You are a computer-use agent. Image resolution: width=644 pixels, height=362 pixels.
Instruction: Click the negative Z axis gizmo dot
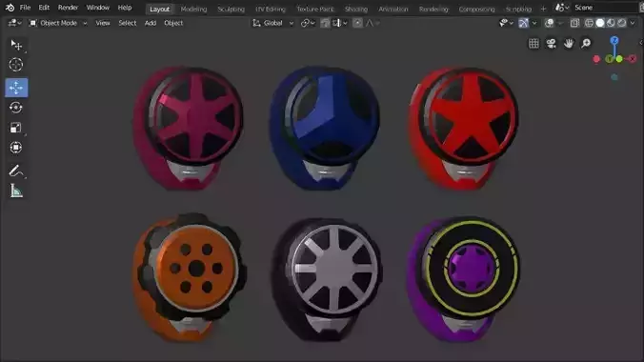point(614,77)
